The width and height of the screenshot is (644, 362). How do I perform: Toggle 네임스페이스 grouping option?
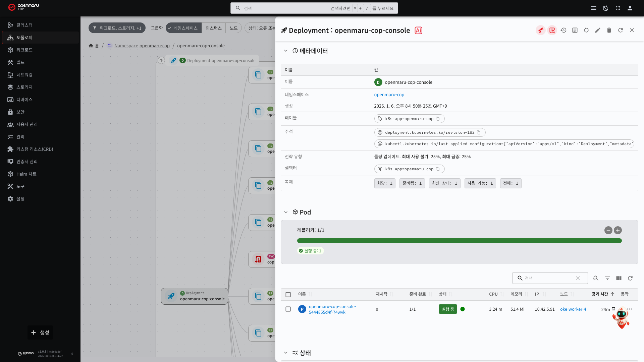(x=183, y=28)
